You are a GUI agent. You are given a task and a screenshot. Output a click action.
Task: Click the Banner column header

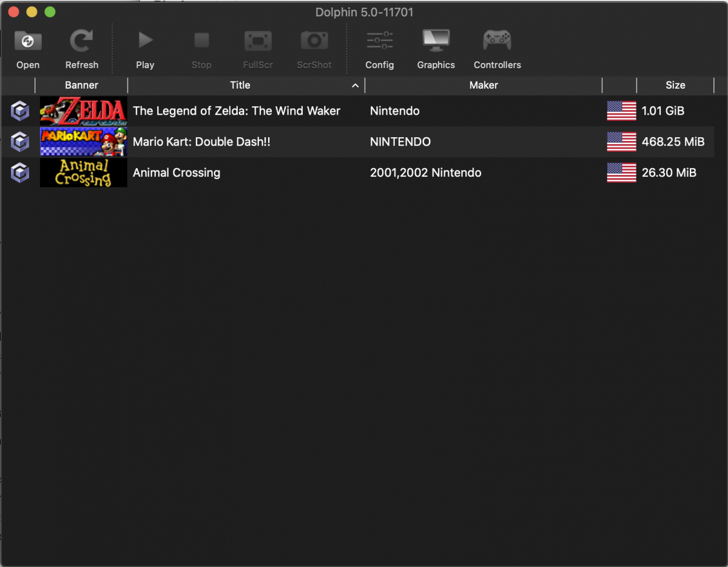(81, 85)
